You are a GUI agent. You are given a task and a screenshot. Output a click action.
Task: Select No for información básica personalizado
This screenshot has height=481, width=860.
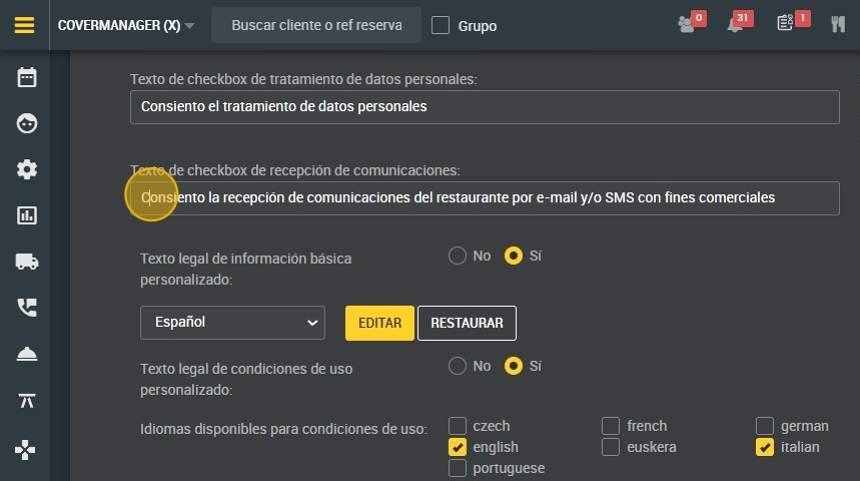(x=458, y=256)
